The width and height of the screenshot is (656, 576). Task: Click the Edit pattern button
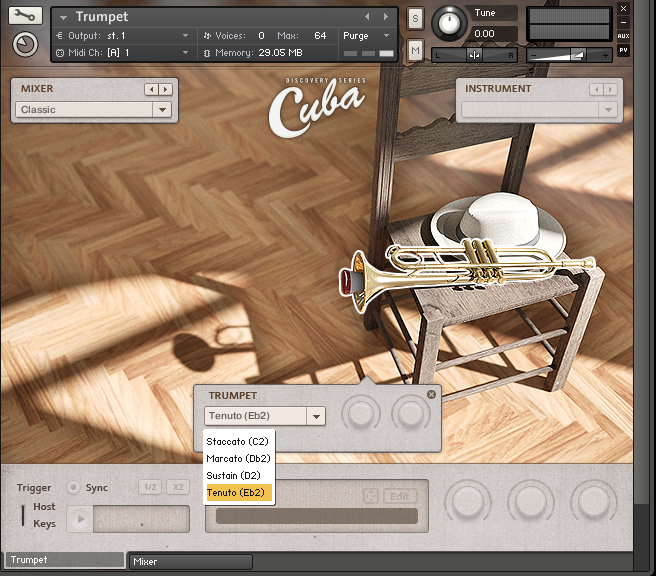coord(400,497)
